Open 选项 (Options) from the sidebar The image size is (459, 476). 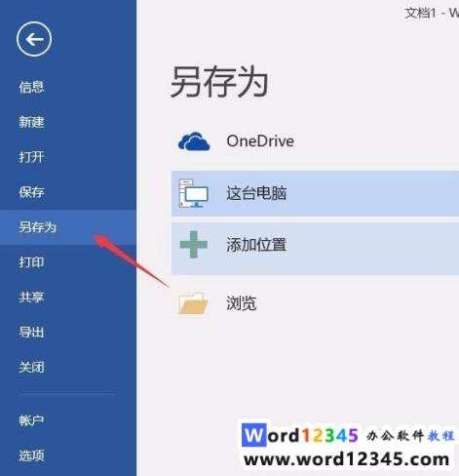click(x=31, y=456)
